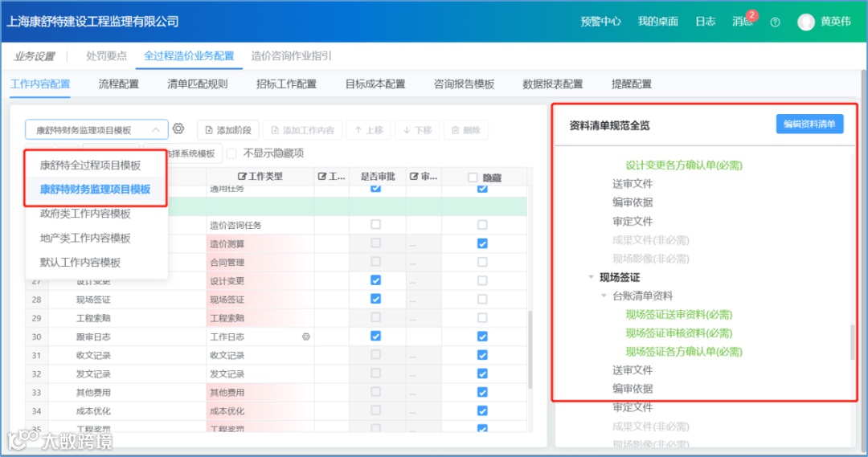Click the user name 黄英伟
This screenshot has width=868, height=457.
835,22
